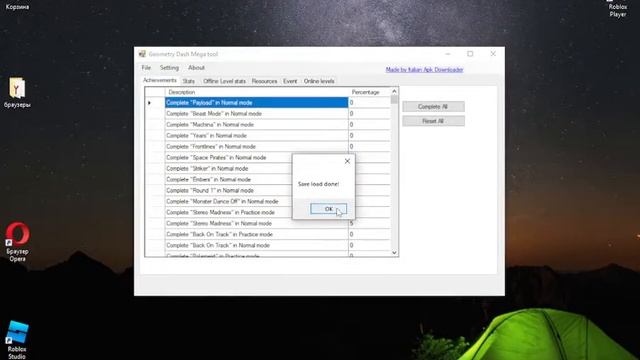Click the scroll down arrow of the achievements list
This screenshot has height=360, width=640.
[x=394, y=253]
